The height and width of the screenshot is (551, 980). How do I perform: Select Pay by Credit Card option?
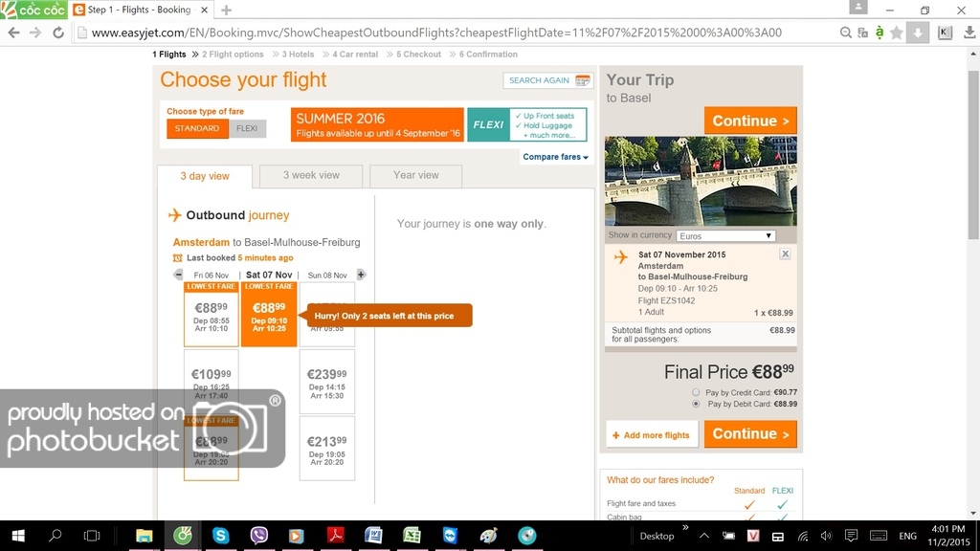tap(696, 392)
